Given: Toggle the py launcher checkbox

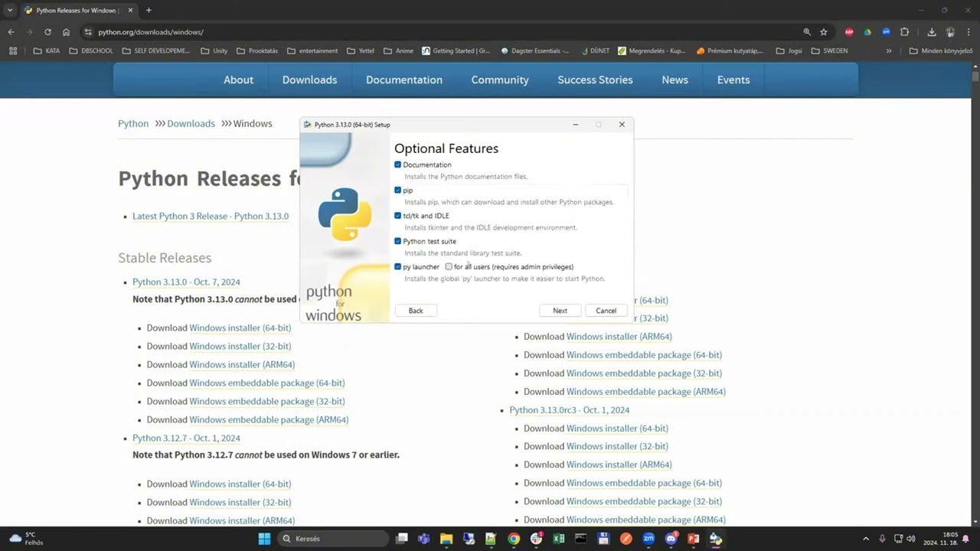Looking at the screenshot, I should click(397, 266).
